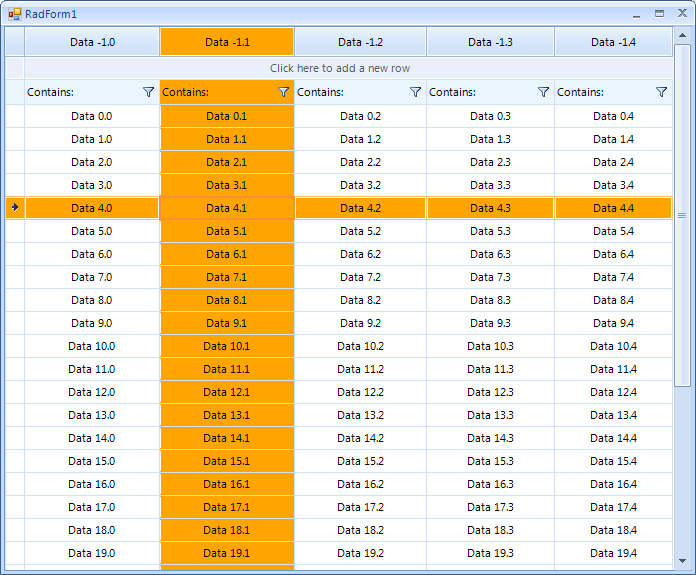Click the scrollbar up arrow
696x575 pixels.
pos(682,35)
